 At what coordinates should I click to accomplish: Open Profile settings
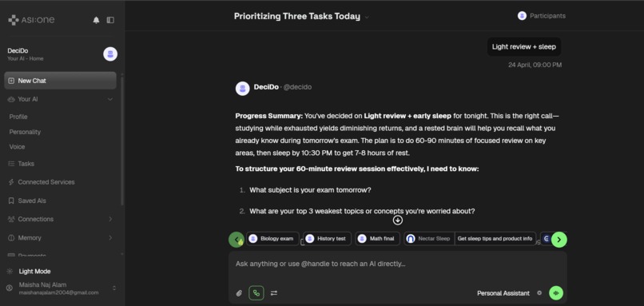(18, 117)
